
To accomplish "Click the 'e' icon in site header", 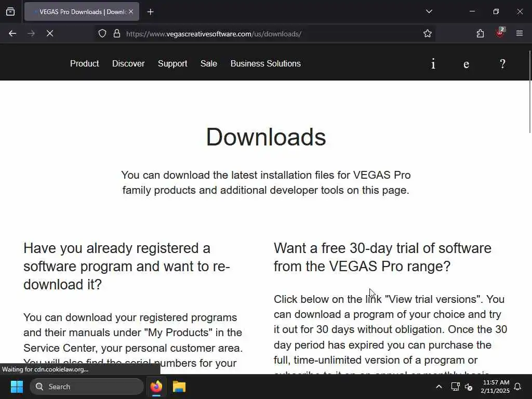I will [x=466, y=64].
